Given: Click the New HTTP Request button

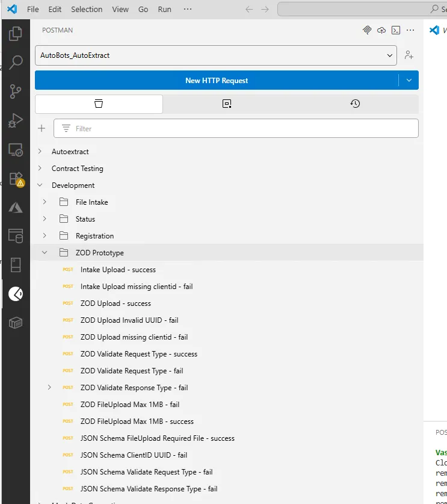Looking at the screenshot, I should (x=217, y=80).
